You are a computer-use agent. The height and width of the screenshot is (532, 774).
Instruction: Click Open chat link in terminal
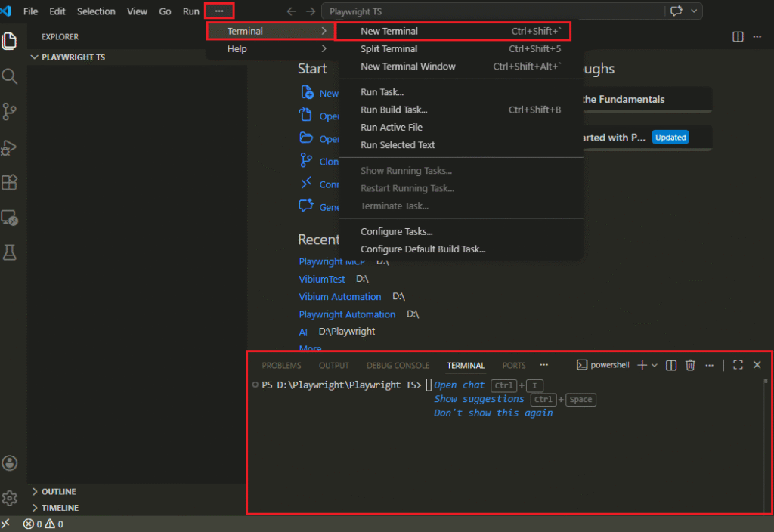(459, 385)
